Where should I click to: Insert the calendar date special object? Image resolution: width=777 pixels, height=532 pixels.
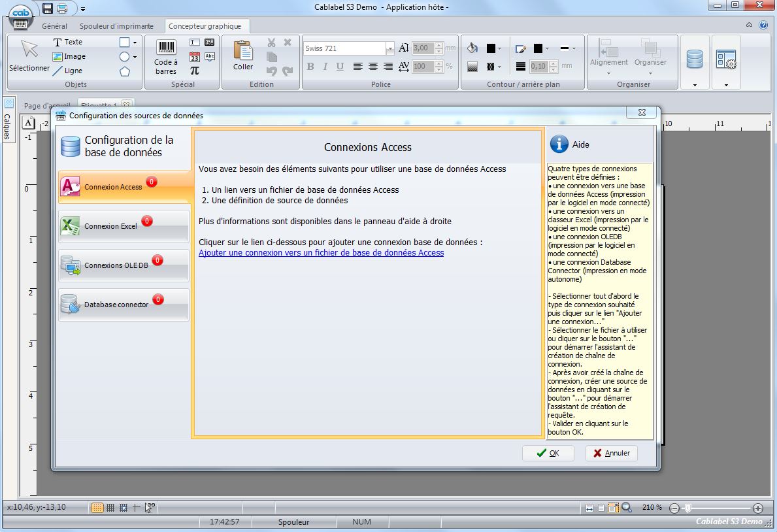click(x=195, y=57)
